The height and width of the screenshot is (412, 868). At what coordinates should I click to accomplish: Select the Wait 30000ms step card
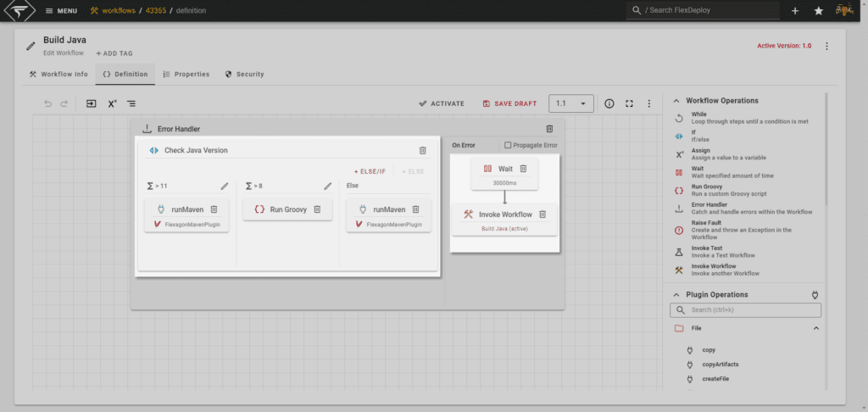pyautogui.click(x=504, y=174)
